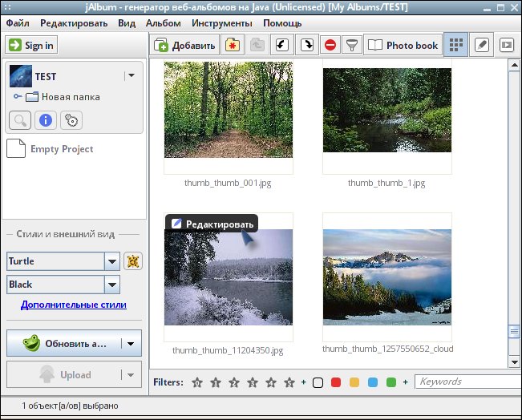Open the Инструменты menu

point(222,23)
